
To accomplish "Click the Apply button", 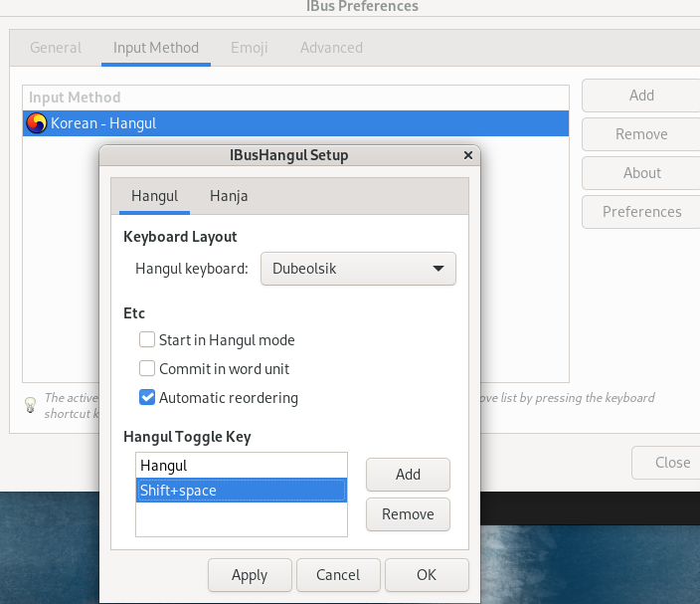I will point(250,575).
